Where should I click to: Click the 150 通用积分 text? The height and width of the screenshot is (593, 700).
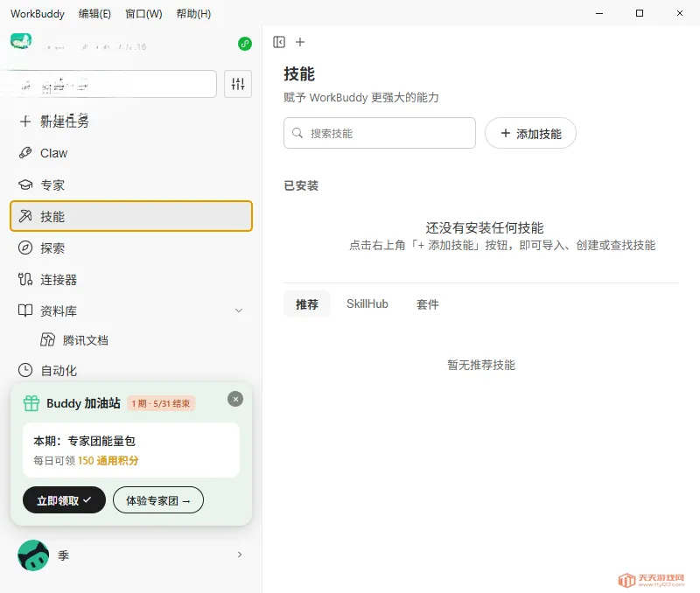click(108, 460)
